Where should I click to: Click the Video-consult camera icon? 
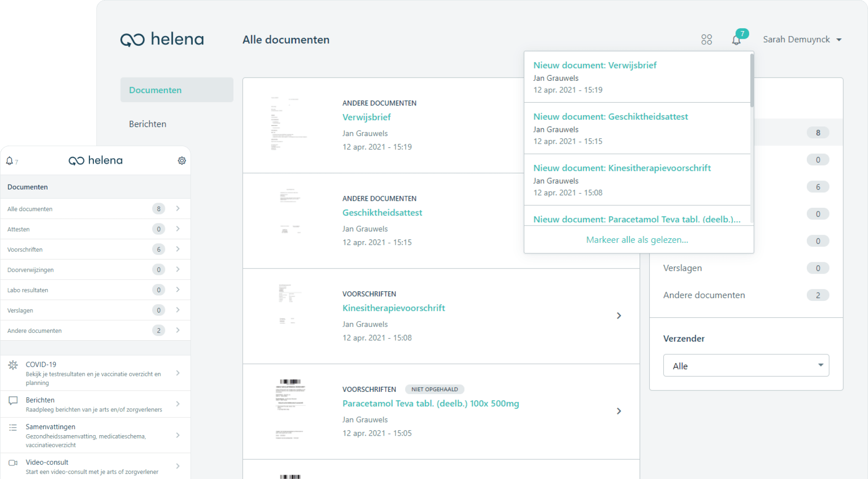13,463
